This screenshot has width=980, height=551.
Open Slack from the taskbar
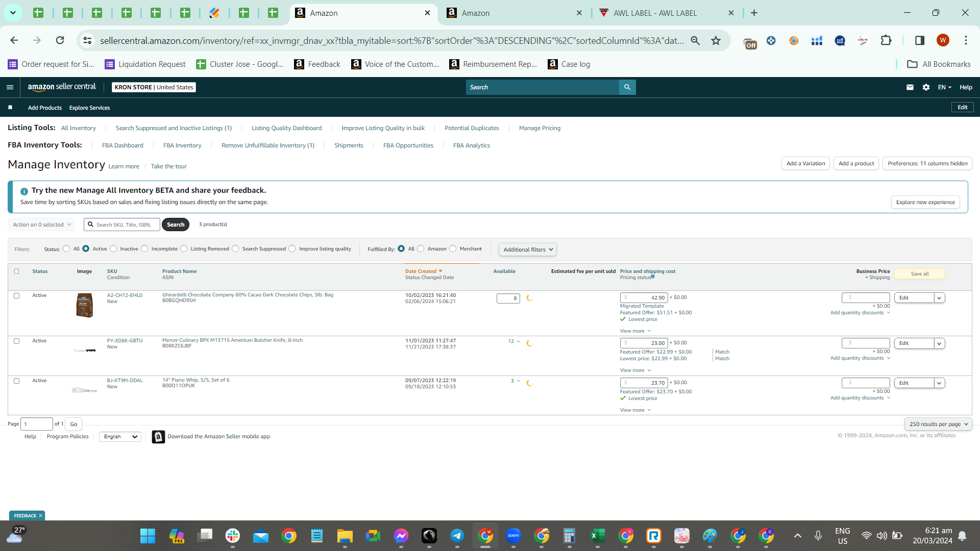(233, 536)
